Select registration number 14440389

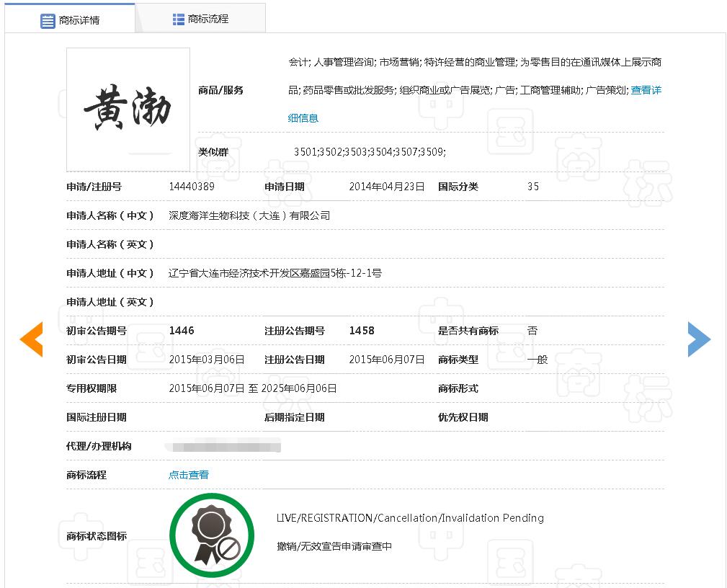(x=192, y=187)
